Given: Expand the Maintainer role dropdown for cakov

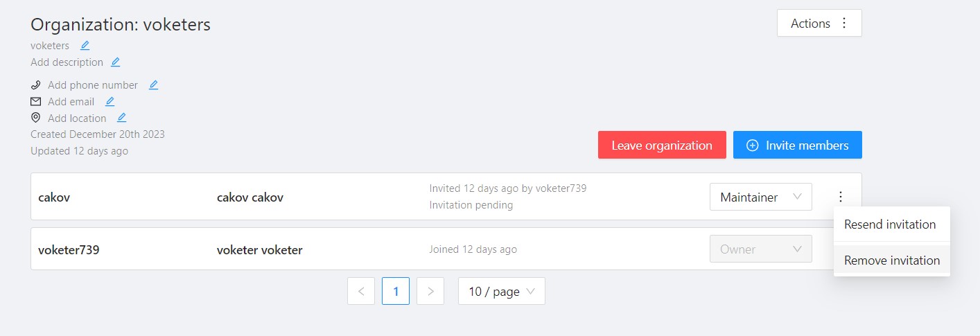Looking at the screenshot, I should point(760,197).
